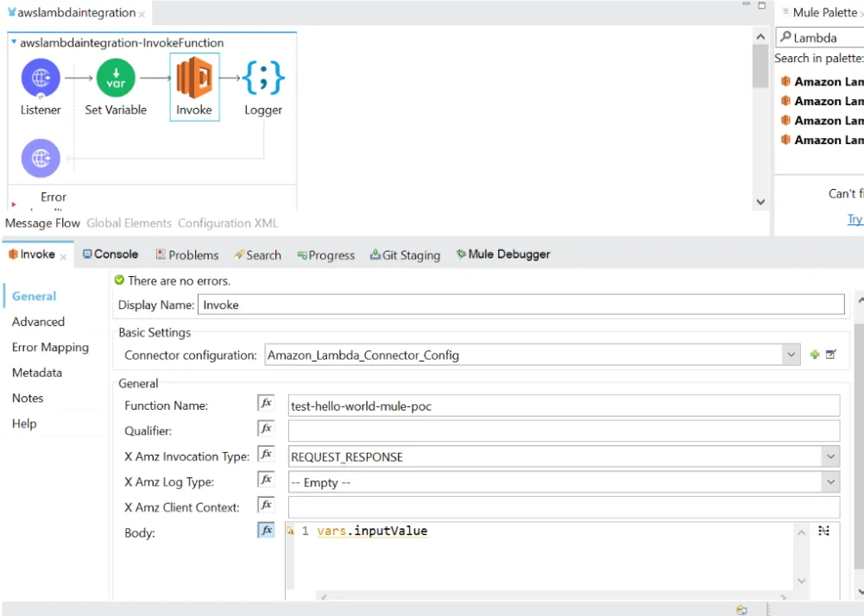Open the Error Mapping section

50,347
